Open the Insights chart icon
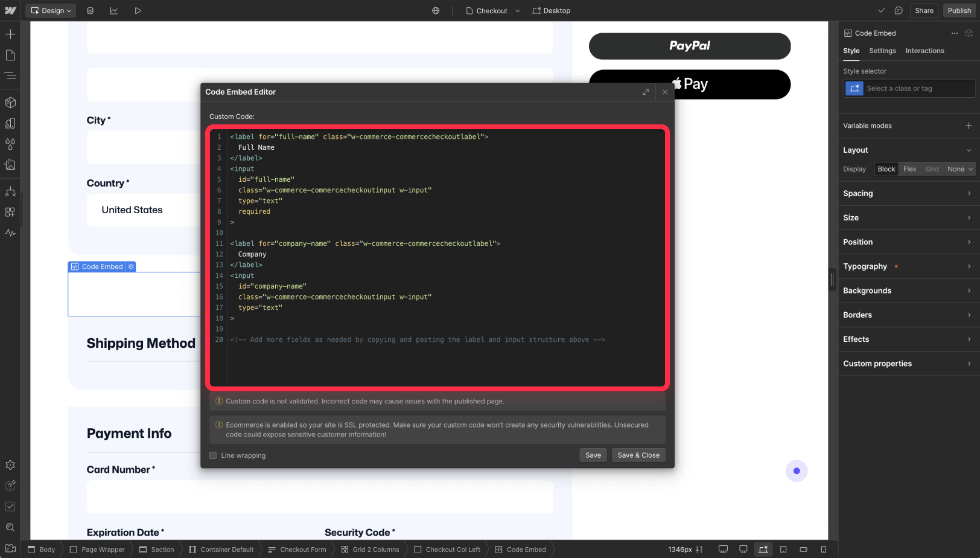The image size is (980, 558). click(114, 10)
